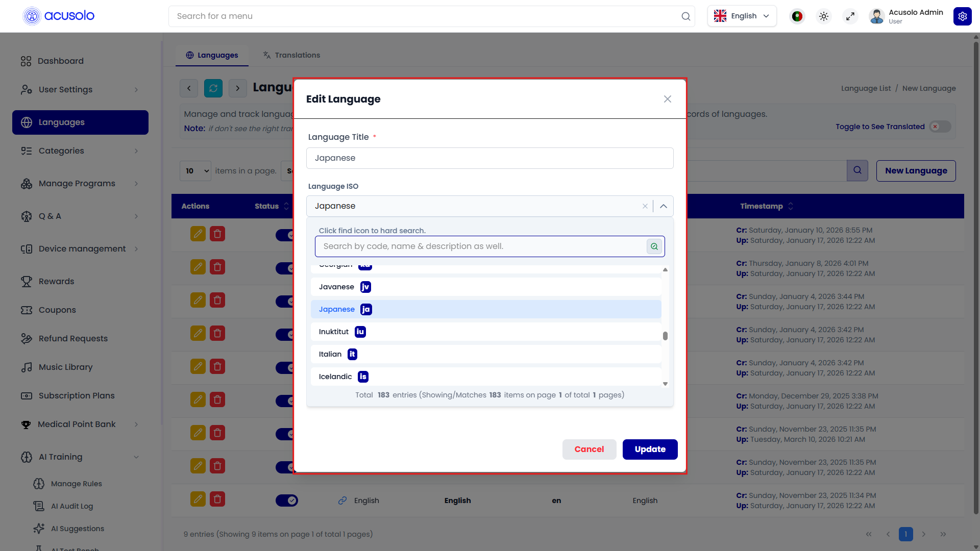Open the blue settings gear in header
980x551 pixels.
962,16
